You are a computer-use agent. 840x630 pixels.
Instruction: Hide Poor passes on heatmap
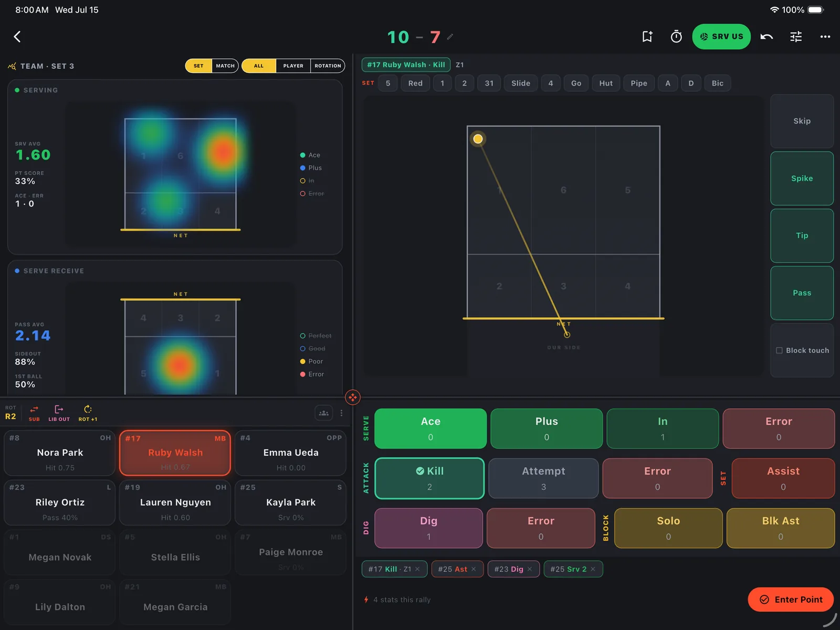click(x=311, y=361)
